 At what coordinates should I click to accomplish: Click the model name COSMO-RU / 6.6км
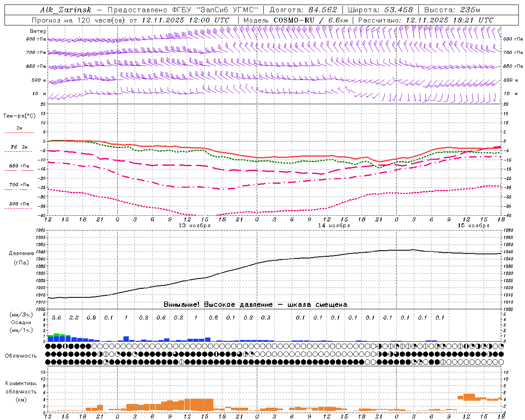point(310,20)
